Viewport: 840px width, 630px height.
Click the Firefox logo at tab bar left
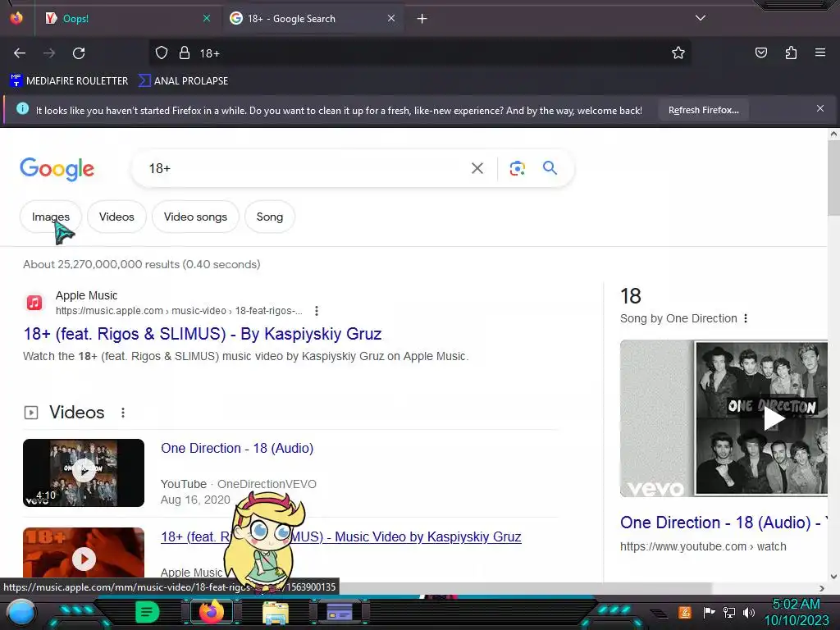pos(16,18)
